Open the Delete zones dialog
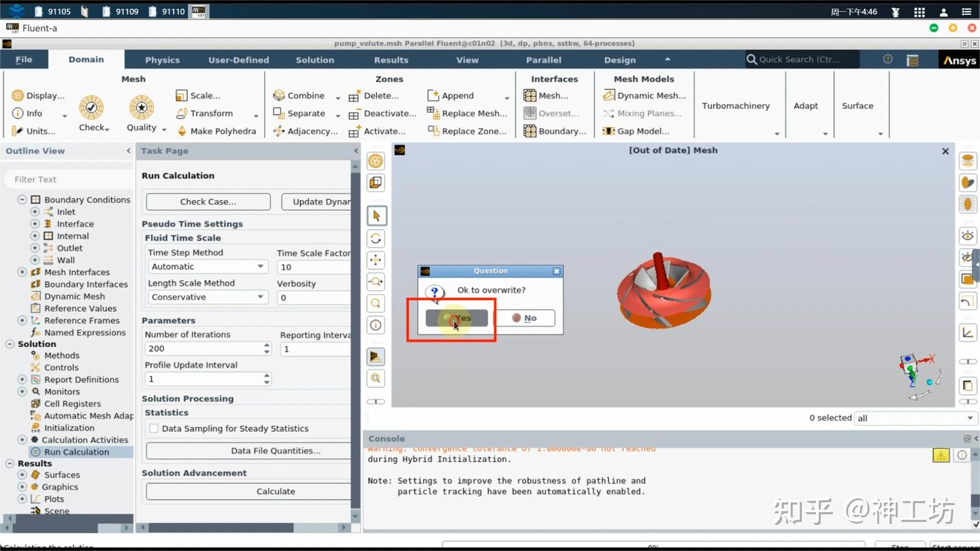The width and height of the screenshot is (980, 551). click(x=374, y=96)
